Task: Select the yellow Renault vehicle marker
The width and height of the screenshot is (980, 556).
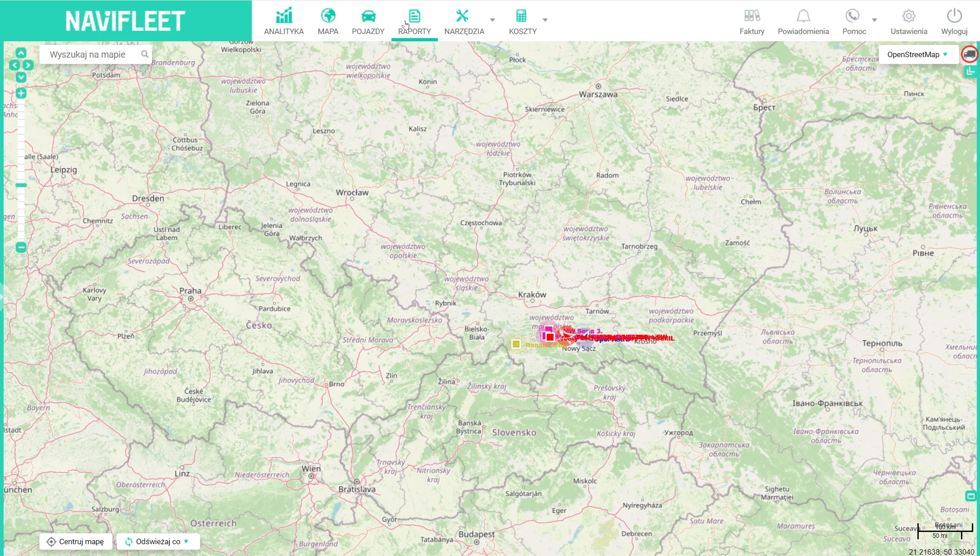Action: pyautogui.click(x=516, y=344)
